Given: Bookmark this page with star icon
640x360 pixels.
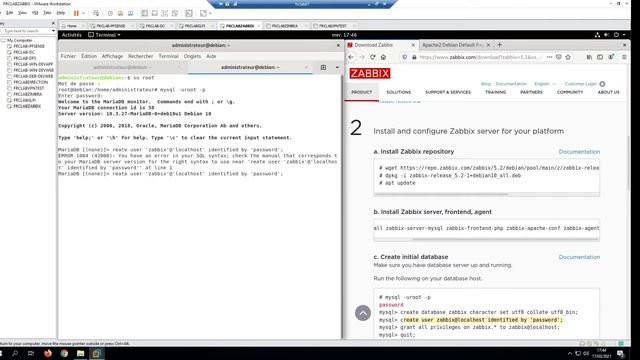Looking at the screenshot, I should point(568,57).
